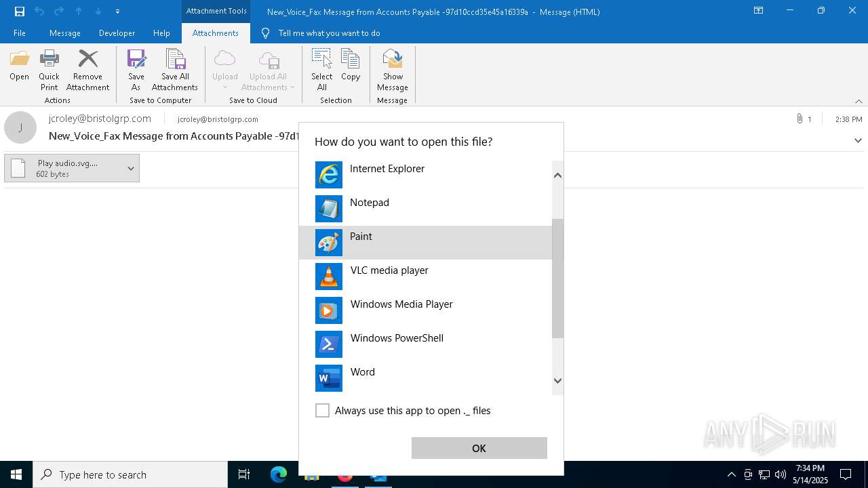
Task: Open the Help tab
Action: click(x=161, y=33)
